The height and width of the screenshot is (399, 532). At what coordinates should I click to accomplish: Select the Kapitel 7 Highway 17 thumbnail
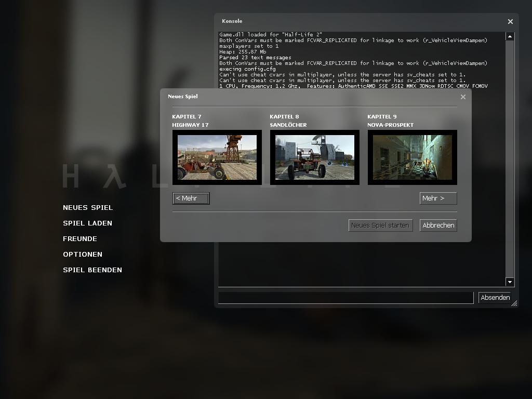click(x=217, y=157)
